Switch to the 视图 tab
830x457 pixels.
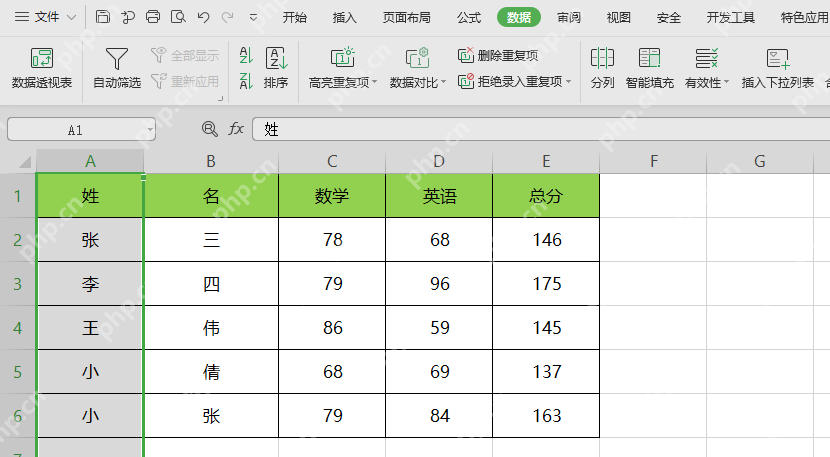tap(618, 17)
